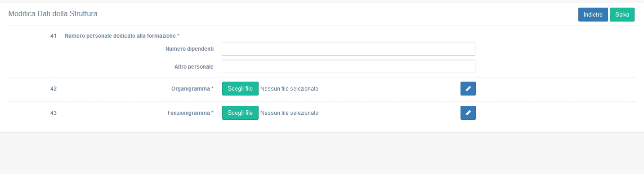Choose a file for Funzionigramma
644x174 pixels.
point(240,113)
